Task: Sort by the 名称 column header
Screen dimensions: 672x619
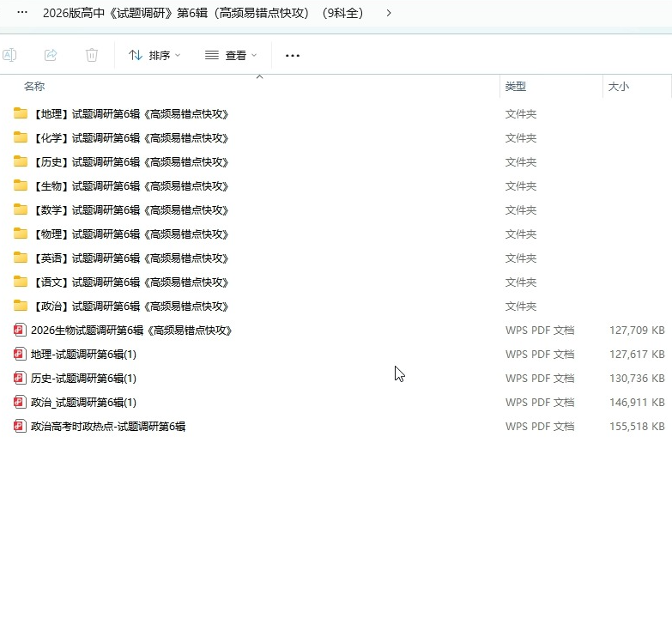Action: tap(34, 87)
